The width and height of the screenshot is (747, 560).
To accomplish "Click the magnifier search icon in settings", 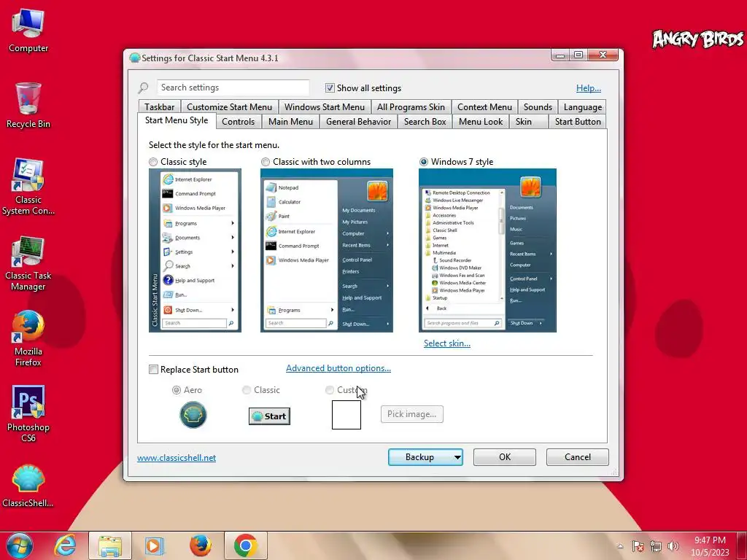I will tap(143, 87).
